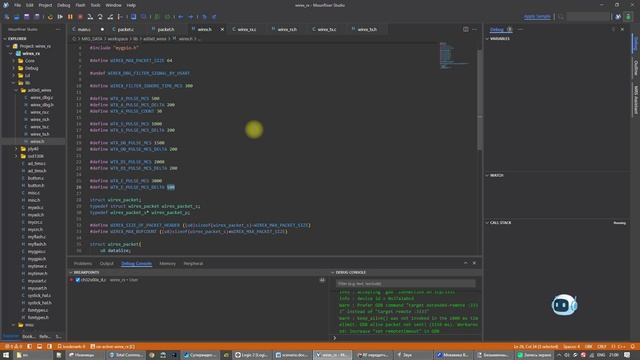The width and height of the screenshot is (640, 360).
Task: Open the Flash menu
Action: (80, 5)
